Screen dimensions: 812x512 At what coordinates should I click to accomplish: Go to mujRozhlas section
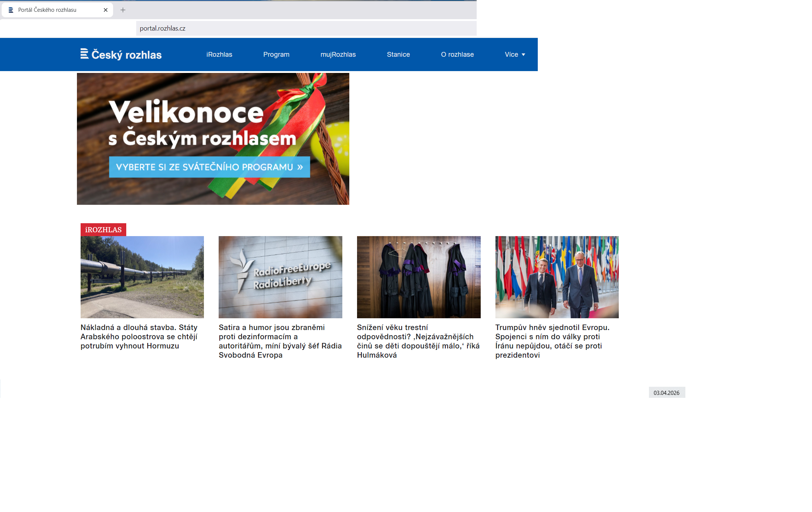click(x=338, y=55)
